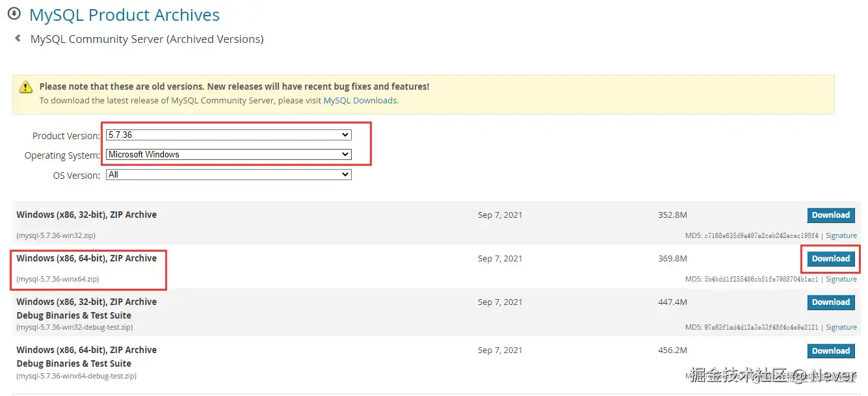The height and width of the screenshot is (396, 868).
Task: Open the OS Version dropdown showing All
Action: coord(229,175)
